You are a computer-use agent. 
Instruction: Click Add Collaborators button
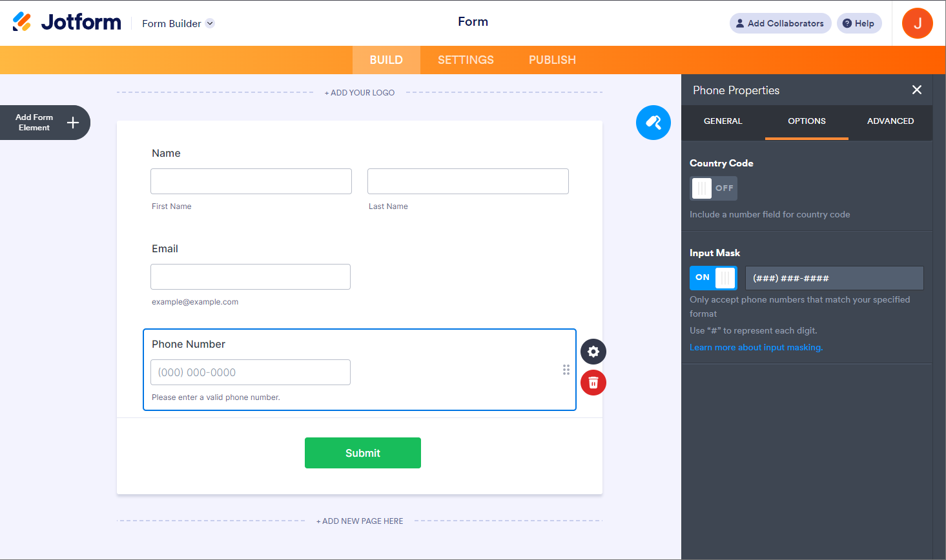[780, 23]
